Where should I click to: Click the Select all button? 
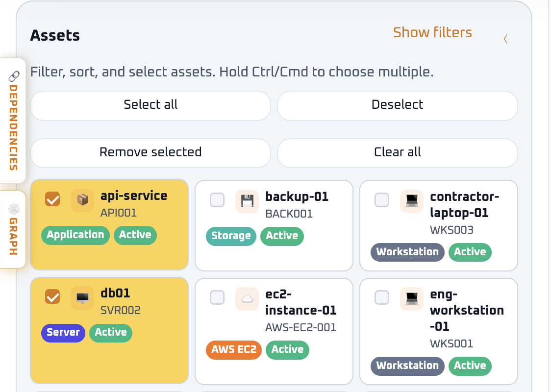click(x=150, y=105)
